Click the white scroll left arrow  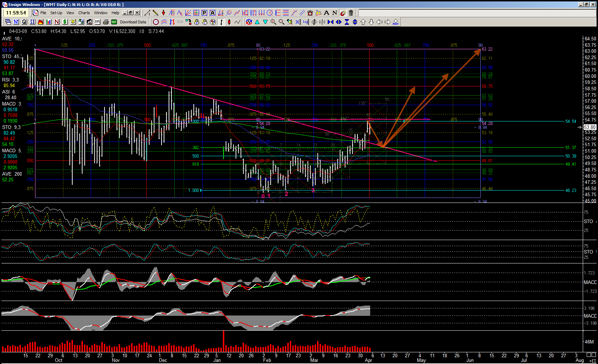pyautogui.click(x=379, y=22)
